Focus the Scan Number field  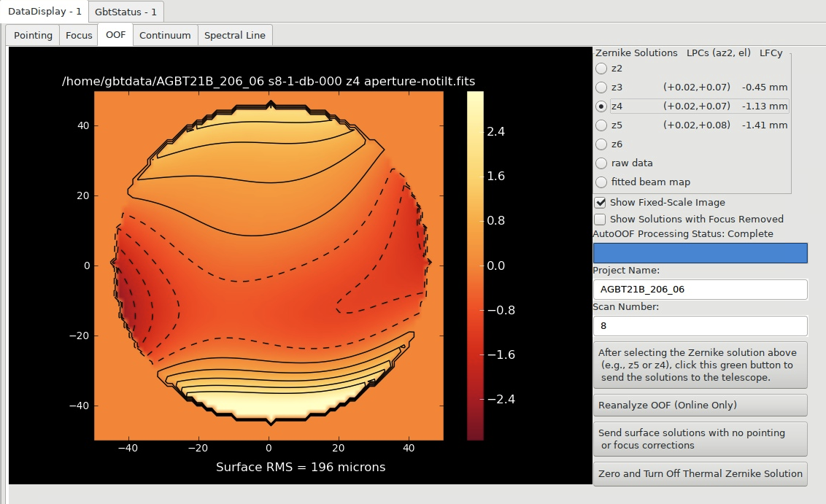click(x=700, y=325)
